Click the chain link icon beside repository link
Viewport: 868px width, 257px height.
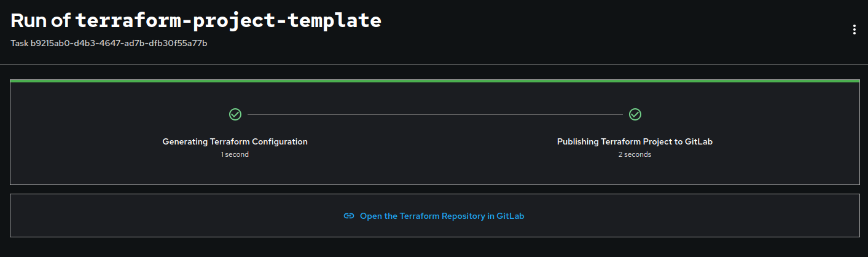coord(349,216)
